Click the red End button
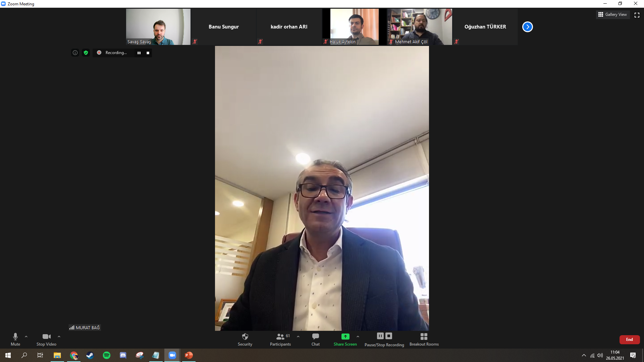Viewport: 644px width, 362px height. click(x=630, y=340)
